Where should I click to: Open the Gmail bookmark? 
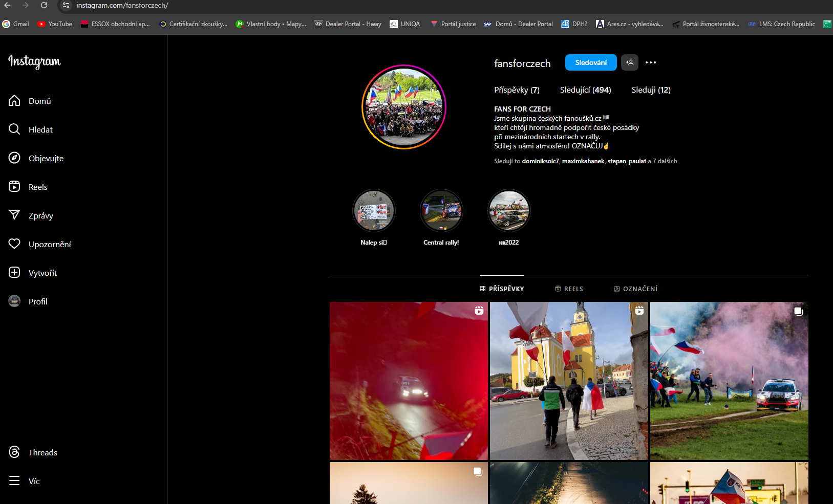pos(16,24)
